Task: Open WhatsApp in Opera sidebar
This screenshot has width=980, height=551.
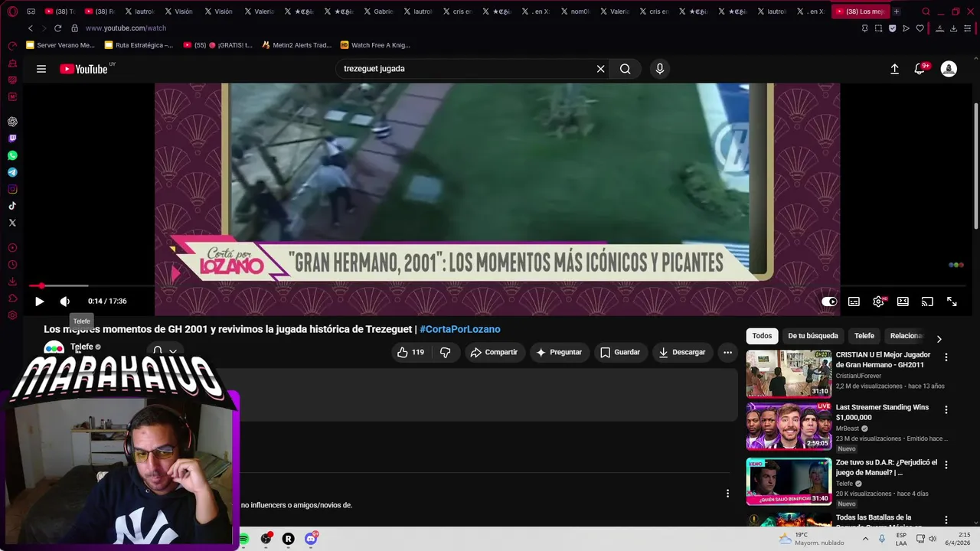Action: tap(12, 155)
